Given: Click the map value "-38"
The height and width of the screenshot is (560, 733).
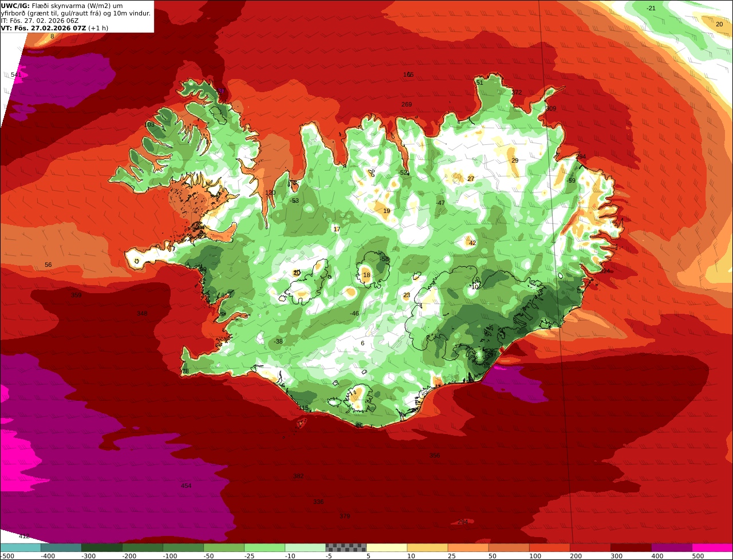Looking at the screenshot, I should 278,341.
